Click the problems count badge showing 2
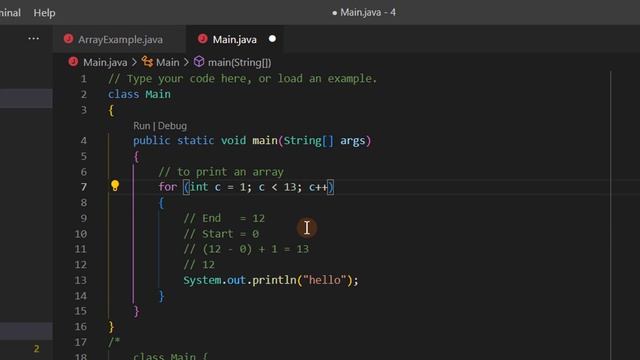Screen dimensions: 640x360 click(36, 349)
